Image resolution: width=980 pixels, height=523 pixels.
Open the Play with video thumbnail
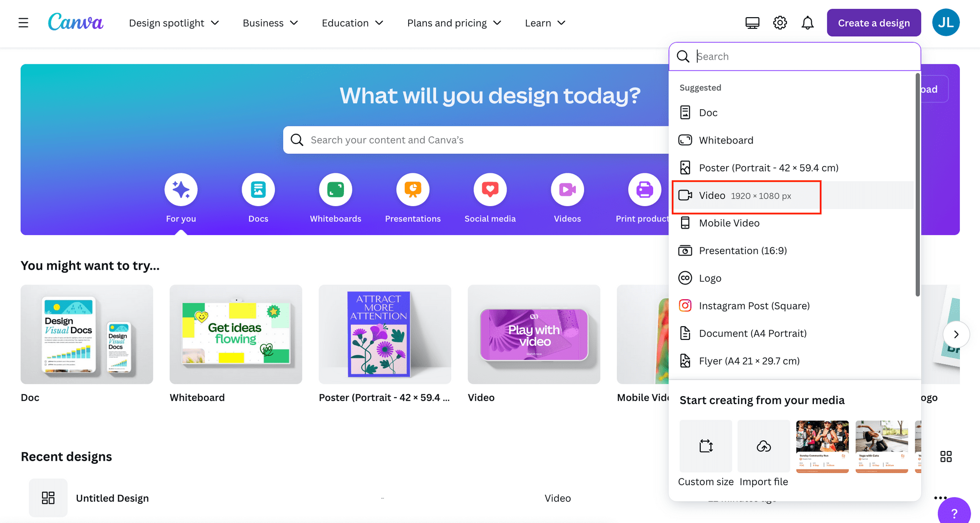coord(534,334)
